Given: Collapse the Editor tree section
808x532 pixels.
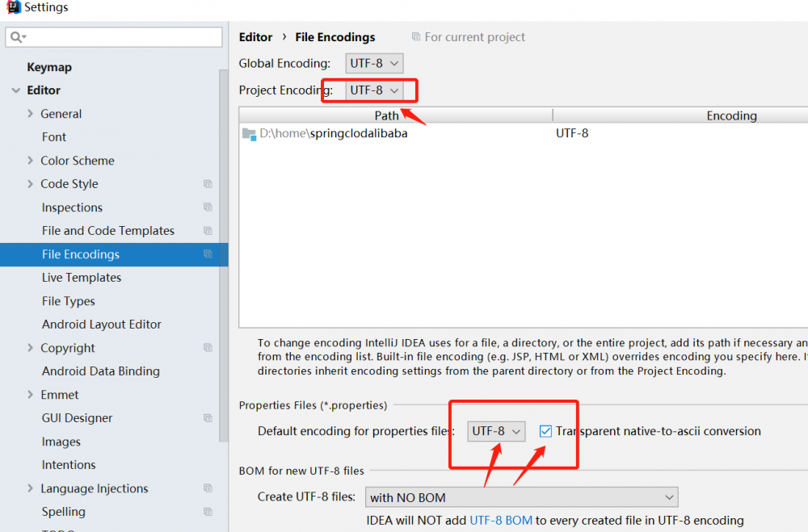Looking at the screenshot, I should [16, 90].
